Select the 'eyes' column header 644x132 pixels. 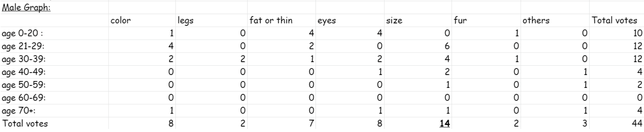(327, 20)
